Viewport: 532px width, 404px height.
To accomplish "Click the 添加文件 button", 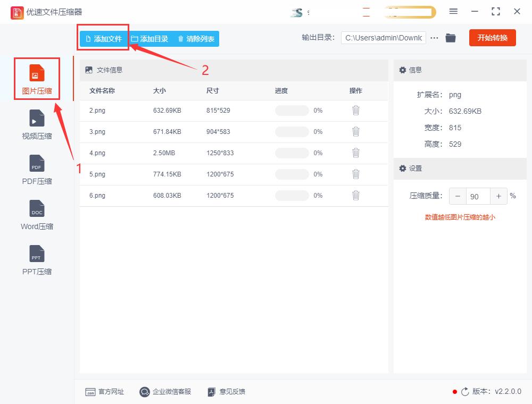I will point(103,38).
